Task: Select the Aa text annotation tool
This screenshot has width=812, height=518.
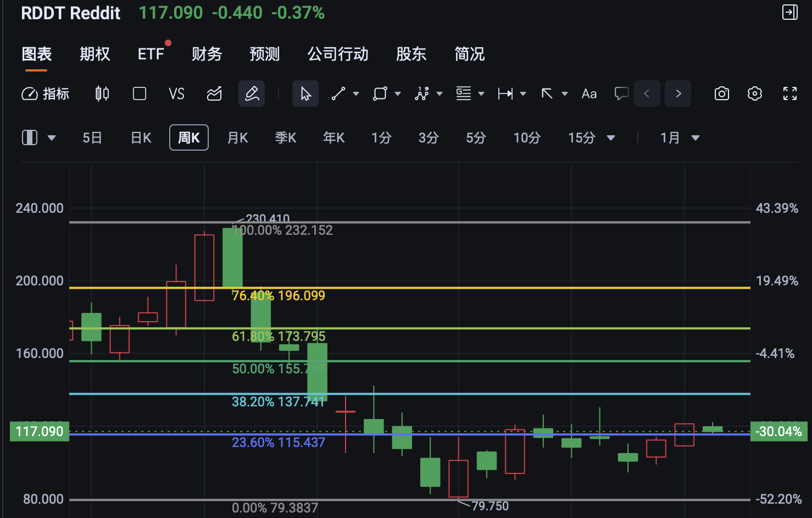Action: [x=589, y=93]
